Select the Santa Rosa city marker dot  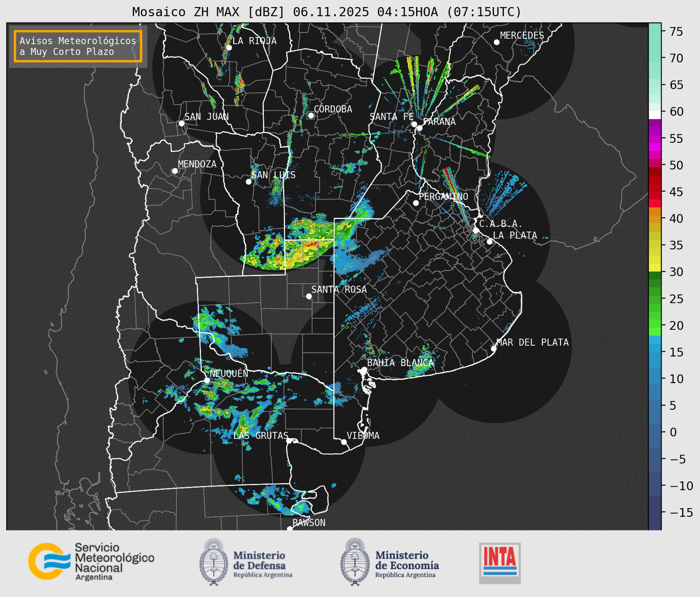309,296
